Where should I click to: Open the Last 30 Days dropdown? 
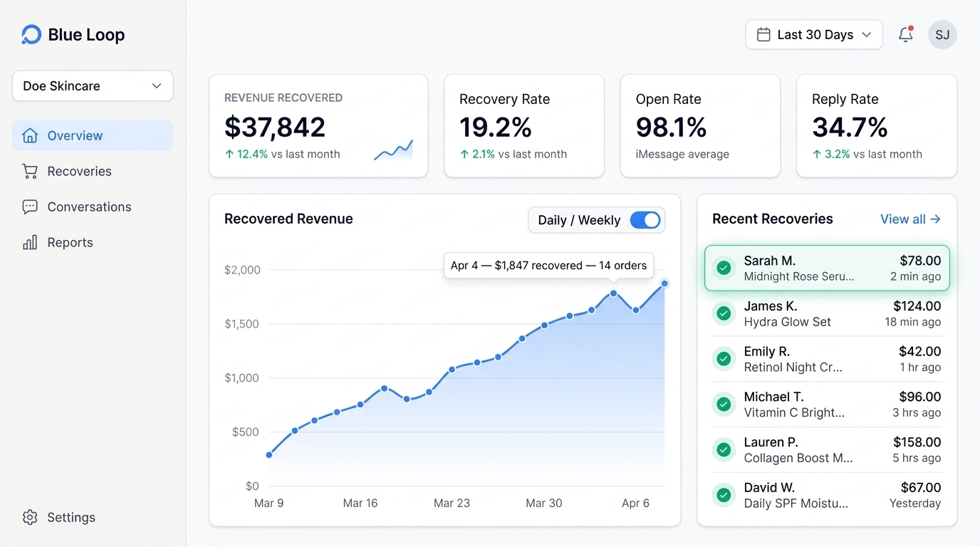(813, 34)
